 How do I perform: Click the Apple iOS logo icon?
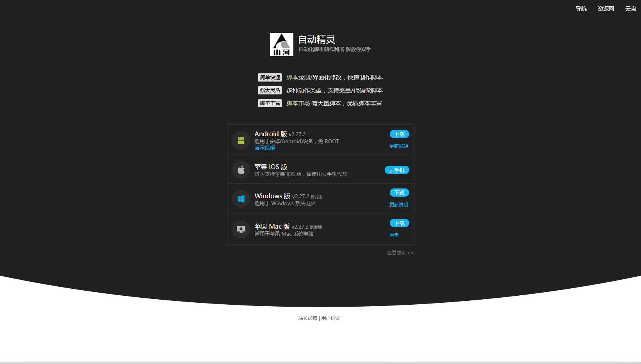click(241, 170)
